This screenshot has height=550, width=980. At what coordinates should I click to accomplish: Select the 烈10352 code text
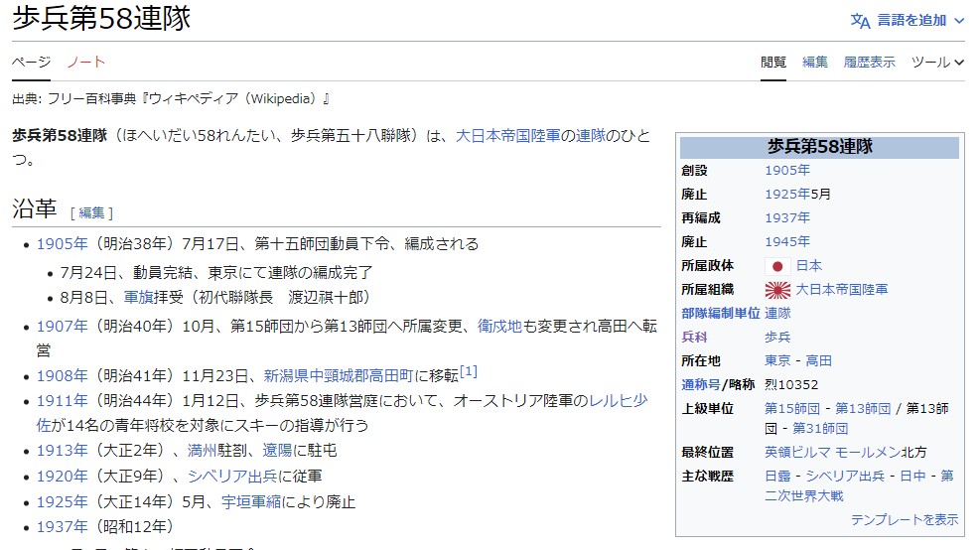pos(791,384)
